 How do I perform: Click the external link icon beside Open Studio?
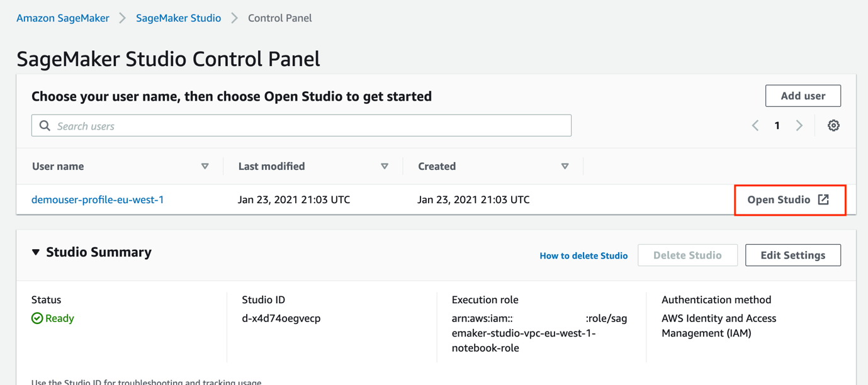click(823, 199)
